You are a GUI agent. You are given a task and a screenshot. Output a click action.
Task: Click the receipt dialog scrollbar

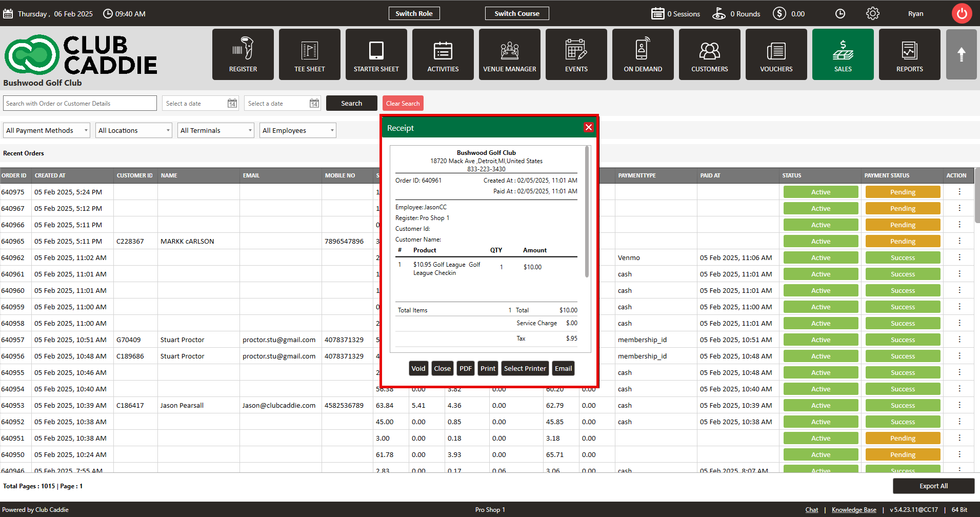coord(587,211)
